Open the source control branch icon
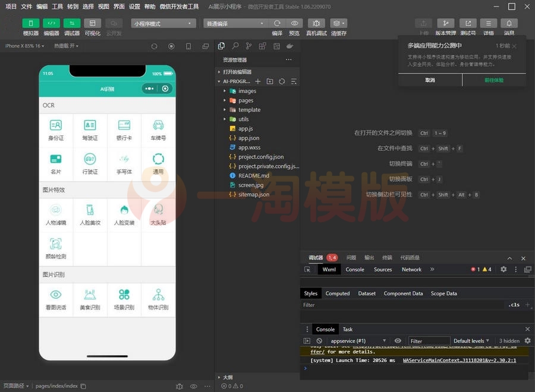The width and height of the screenshot is (535, 392). [x=248, y=46]
